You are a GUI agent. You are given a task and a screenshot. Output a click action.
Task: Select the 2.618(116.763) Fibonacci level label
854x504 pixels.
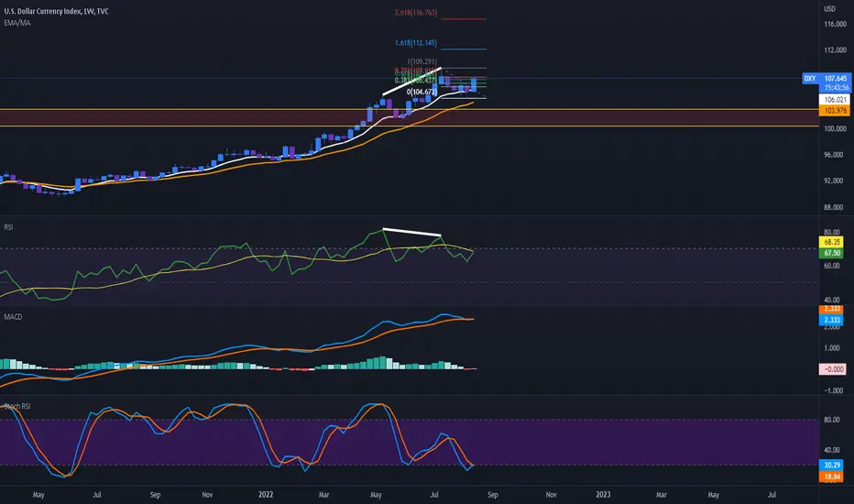[416, 12]
